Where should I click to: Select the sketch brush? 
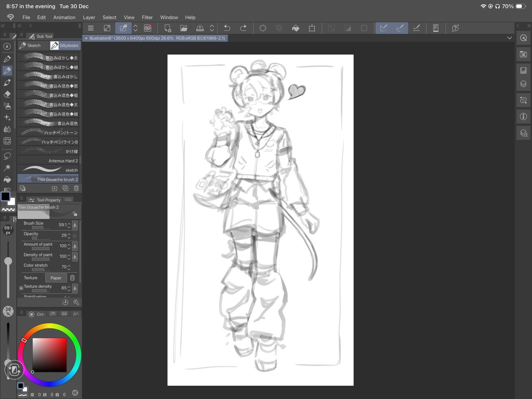pyautogui.click(x=48, y=170)
